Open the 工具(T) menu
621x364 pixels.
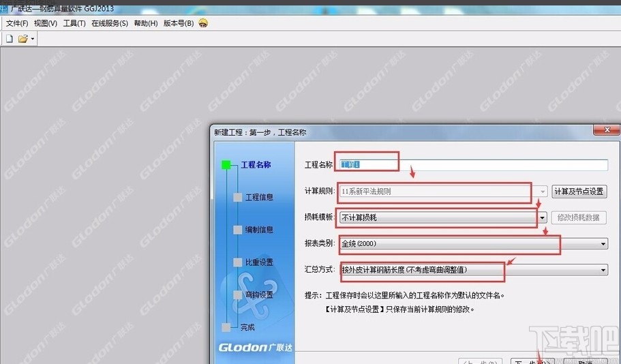pyautogui.click(x=74, y=23)
